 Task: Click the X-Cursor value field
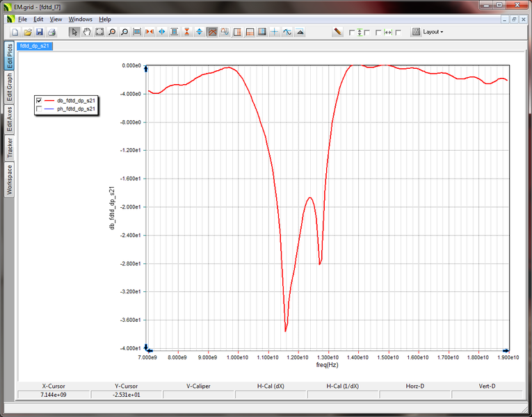52,395
